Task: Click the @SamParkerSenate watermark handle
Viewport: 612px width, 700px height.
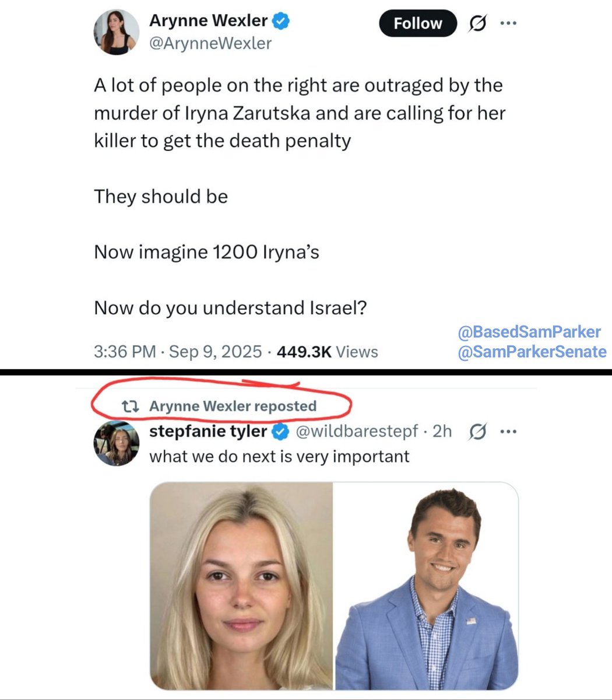Action: (x=532, y=352)
